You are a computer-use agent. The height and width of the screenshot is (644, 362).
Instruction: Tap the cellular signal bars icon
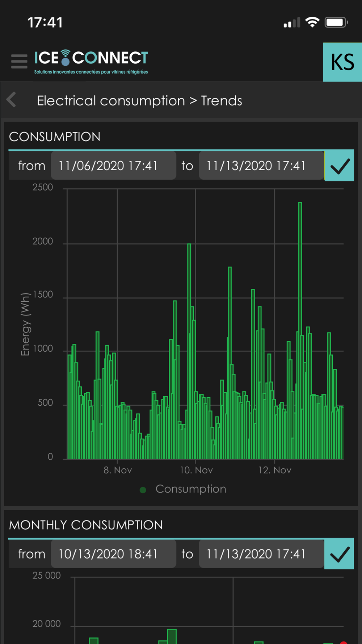pyautogui.click(x=292, y=22)
